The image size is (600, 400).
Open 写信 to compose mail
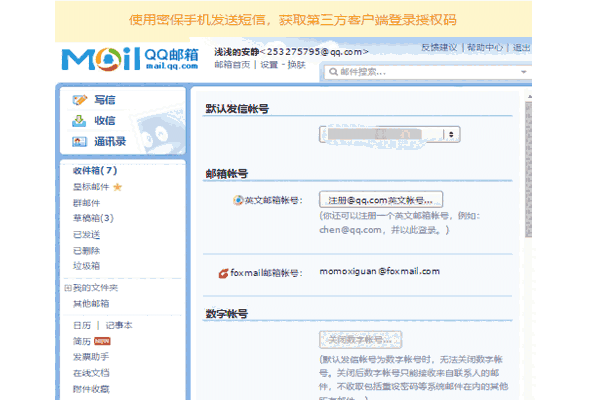coord(104,100)
